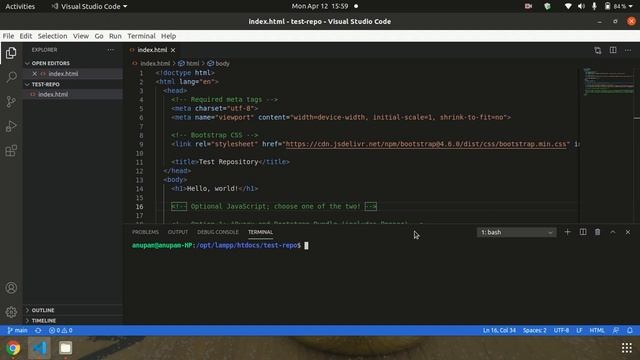This screenshot has height=360, width=640.
Task: Click line 11 title Test Repository text
Action: tap(228, 162)
